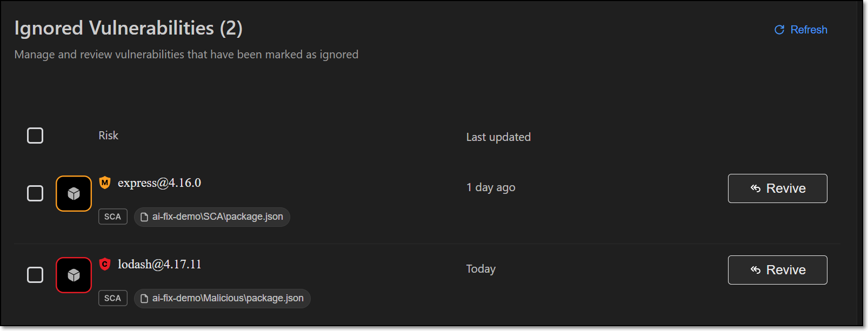Revive the express@4.16.0 vulnerability
This screenshot has width=868, height=331.
[x=777, y=188]
